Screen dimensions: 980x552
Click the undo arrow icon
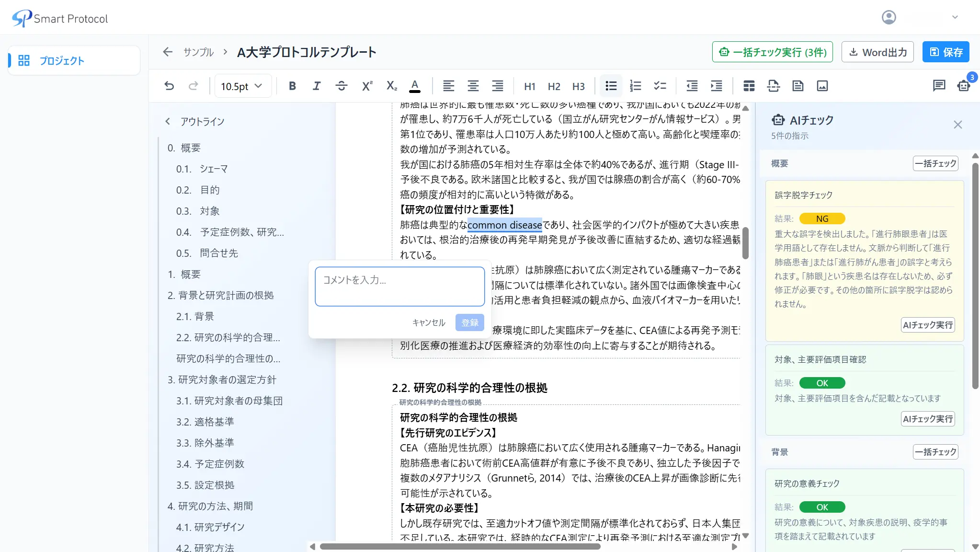pos(169,86)
